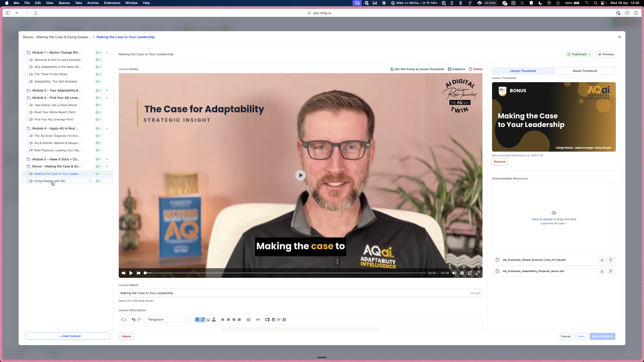Switch to the Media Thumbnail tab
Screen dimensions: 644x362
tap(585, 71)
